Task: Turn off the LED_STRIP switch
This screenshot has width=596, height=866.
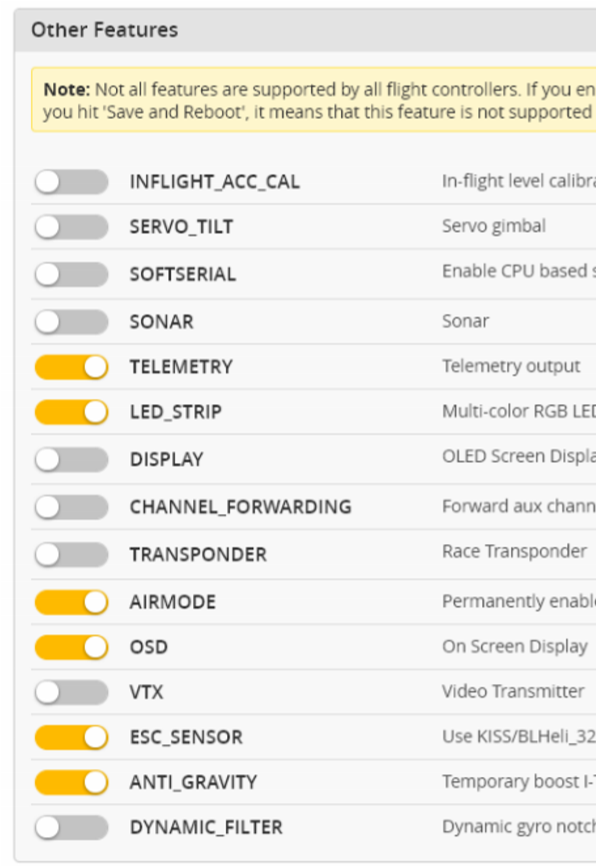Action: pos(71,412)
